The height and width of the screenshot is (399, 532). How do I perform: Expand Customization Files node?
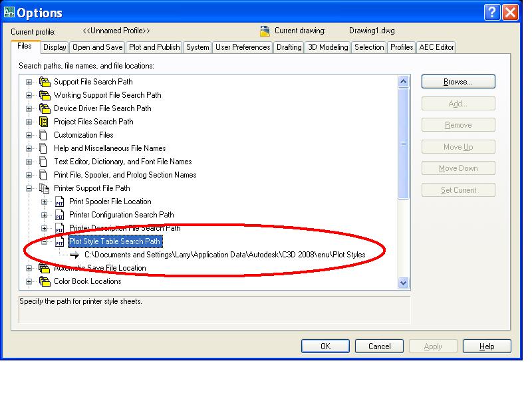coord(29,136)
